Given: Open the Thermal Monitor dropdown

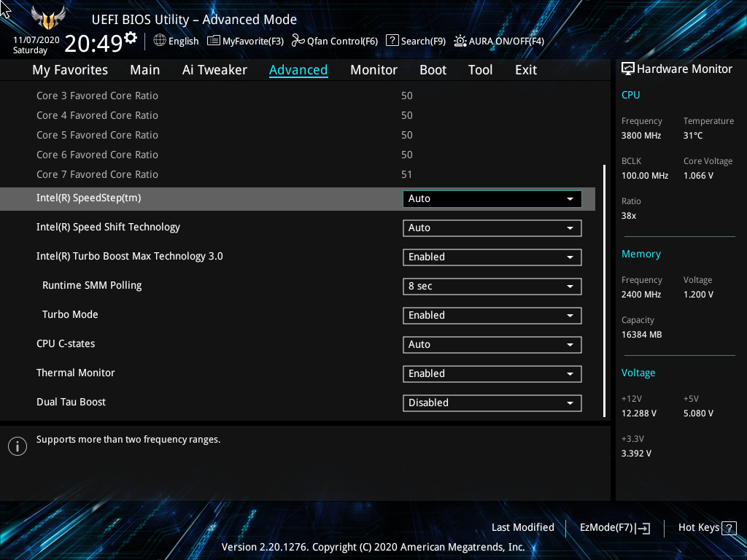Looking at the screenshot, I should coord(492,374).
